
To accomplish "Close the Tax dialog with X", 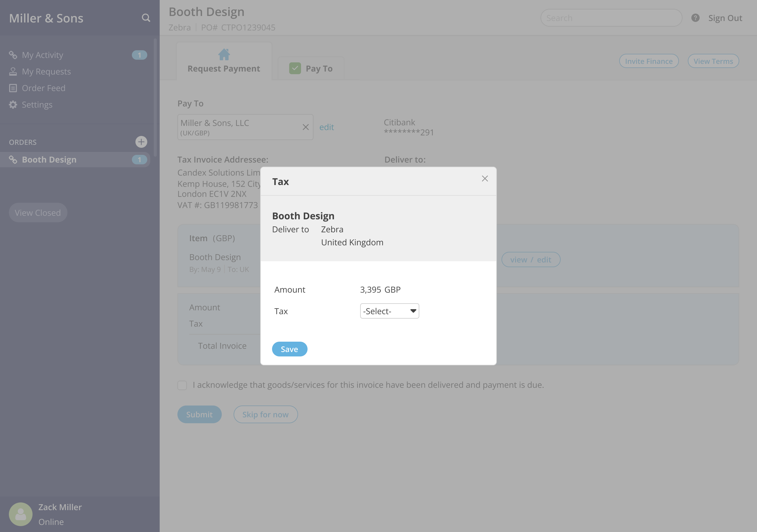I will pyautogui.click(x=484, y=179).
